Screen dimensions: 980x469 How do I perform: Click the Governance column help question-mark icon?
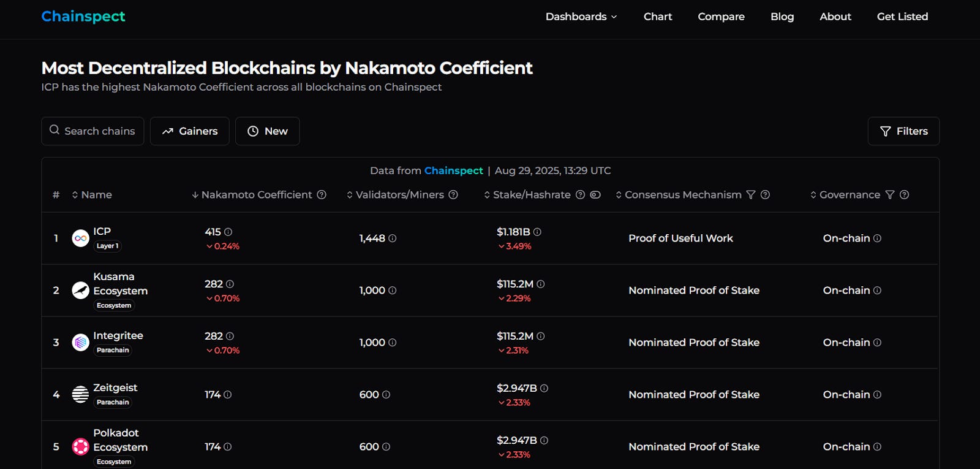pyautogui.click(x=904, y=195)
